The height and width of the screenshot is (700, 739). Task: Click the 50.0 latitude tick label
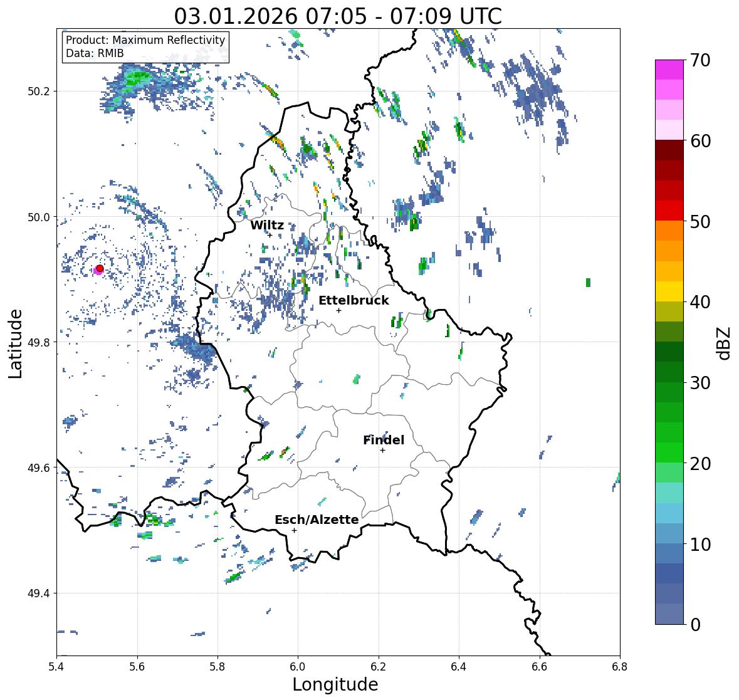(x=39, y=217)
